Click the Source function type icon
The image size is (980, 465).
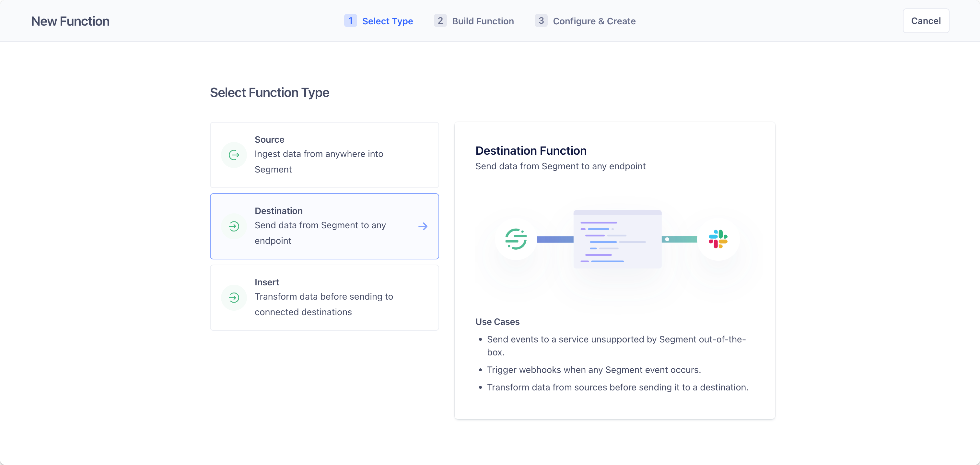pyautogui.click(x=234, y=155)
